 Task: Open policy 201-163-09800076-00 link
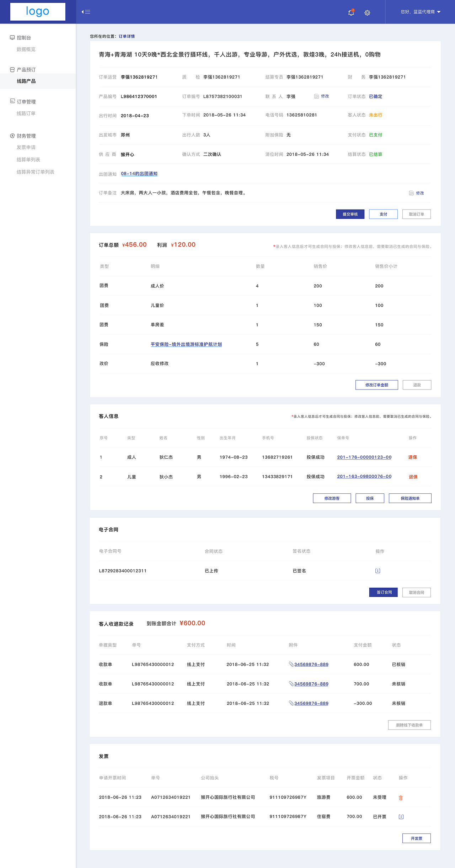coord(364,476)
